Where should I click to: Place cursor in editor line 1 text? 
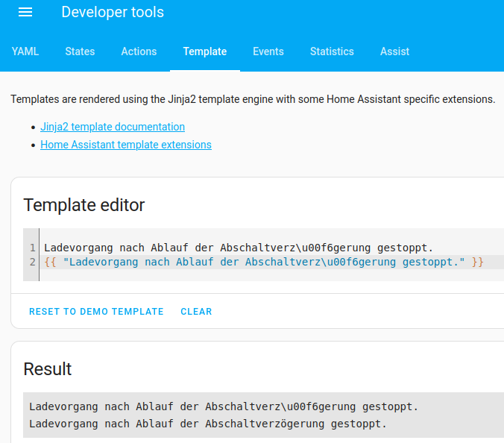click(239, 248)
